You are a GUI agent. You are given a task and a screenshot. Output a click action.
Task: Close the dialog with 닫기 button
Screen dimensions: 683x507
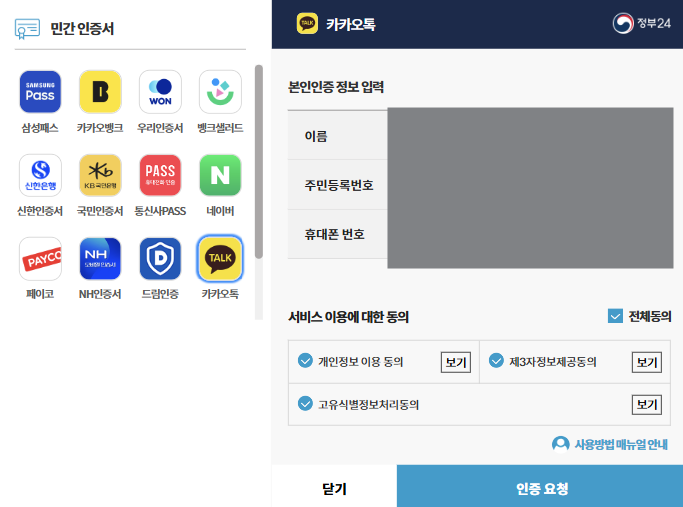tap(334, 488)
